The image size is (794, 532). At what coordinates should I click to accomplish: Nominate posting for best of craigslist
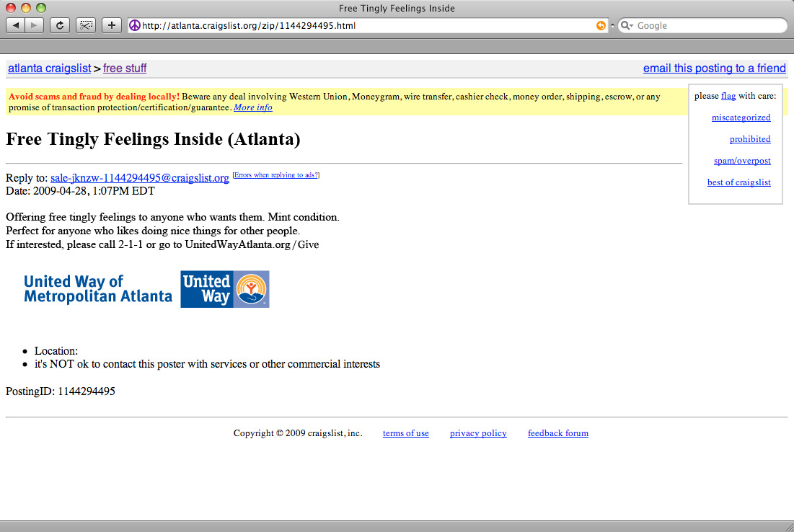[738, 182]
